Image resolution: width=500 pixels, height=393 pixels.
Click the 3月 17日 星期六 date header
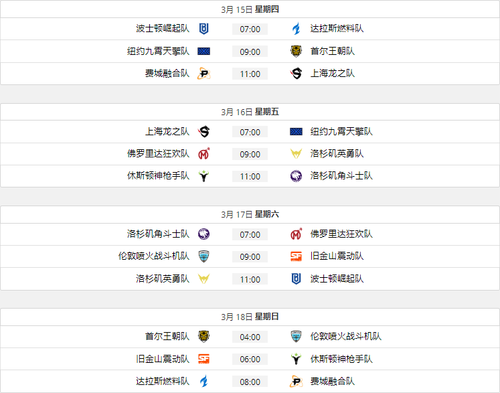point(250,214)
